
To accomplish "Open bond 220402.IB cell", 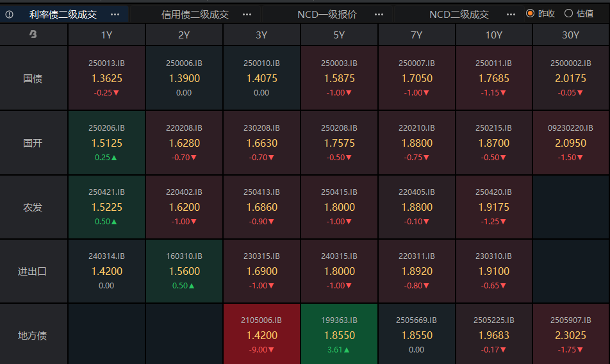I will point(184,207).
